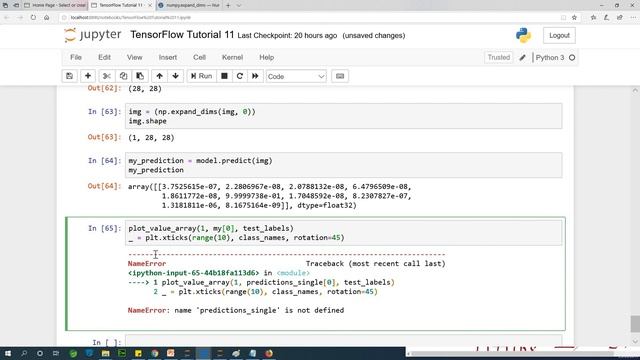Screen dimensions: 640x360
Task: Run the selected cell
Action: [x=202, y=76]
